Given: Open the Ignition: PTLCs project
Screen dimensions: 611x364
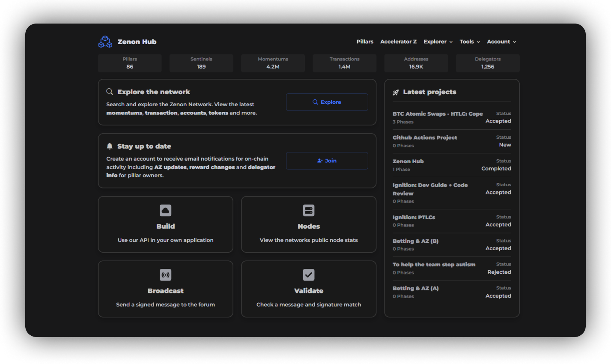Looking at the screenshot, I should coord(414,217).
